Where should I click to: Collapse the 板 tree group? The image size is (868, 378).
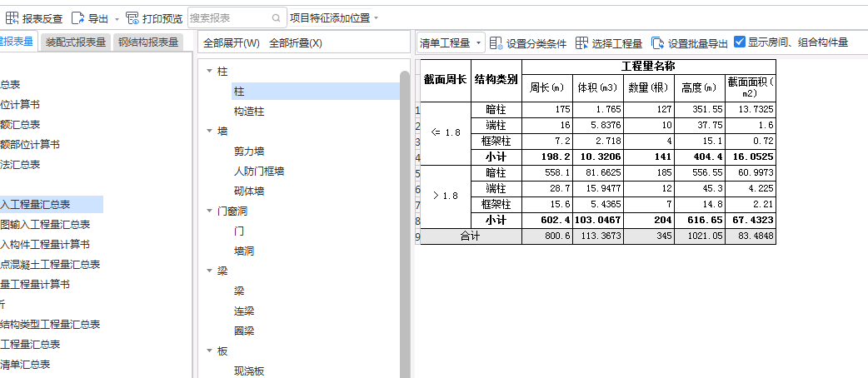coord(209,351)
